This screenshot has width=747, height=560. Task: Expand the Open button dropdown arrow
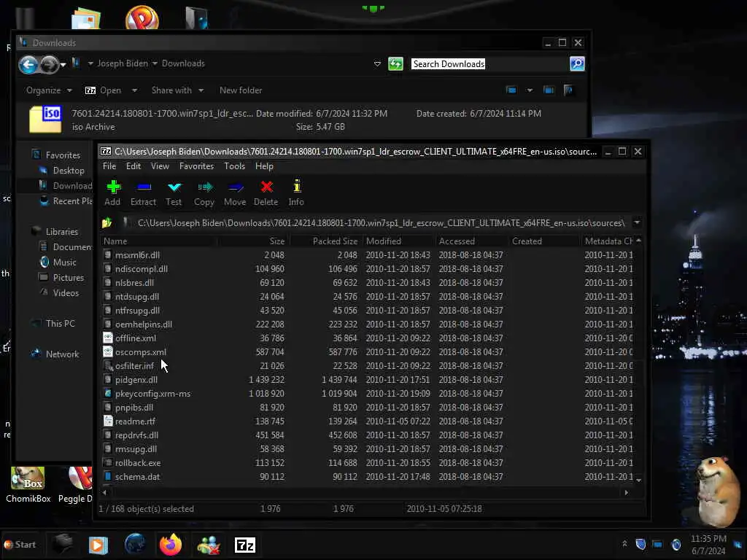pos(134,90)
